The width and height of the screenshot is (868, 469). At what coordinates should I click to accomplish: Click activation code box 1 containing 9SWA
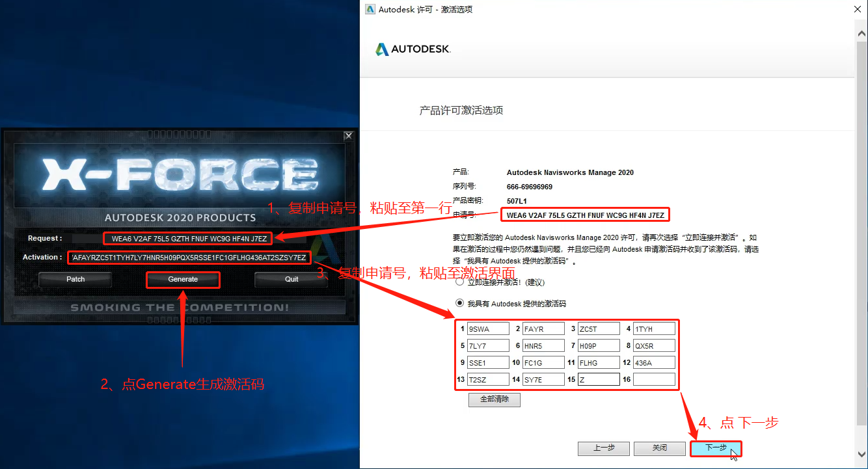pyautogui.click(x=488, y=329)
